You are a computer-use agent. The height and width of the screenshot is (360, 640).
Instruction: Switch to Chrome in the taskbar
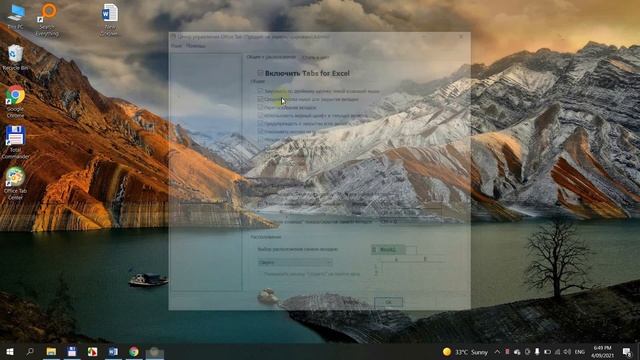pos(133,351)
